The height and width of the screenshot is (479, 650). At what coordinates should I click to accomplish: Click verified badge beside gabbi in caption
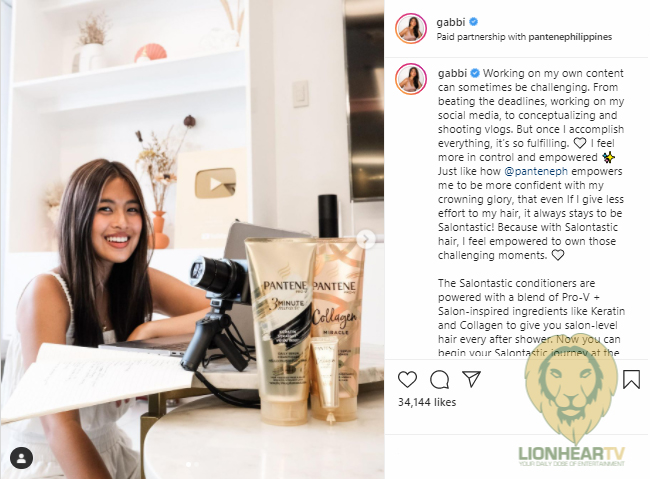pyautogui.click(x=475, y=73)
